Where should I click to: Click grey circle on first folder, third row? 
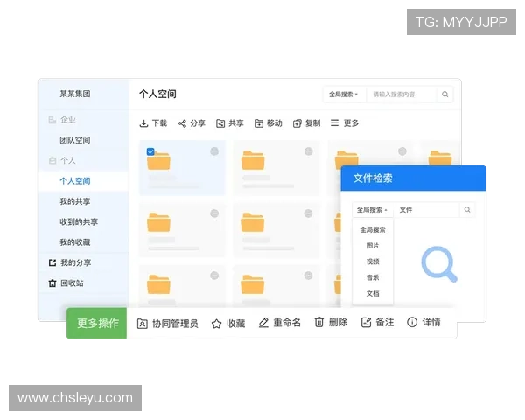[x=214, y=276]
